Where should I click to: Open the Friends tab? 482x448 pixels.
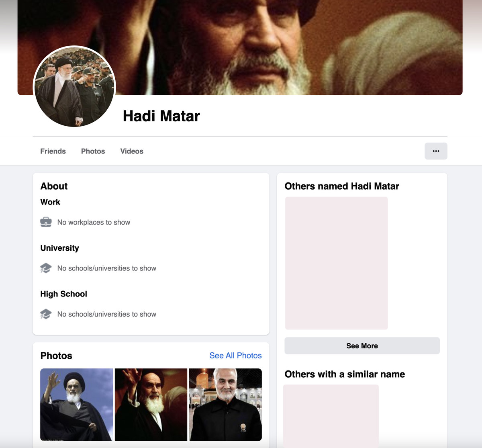(53, 151)
